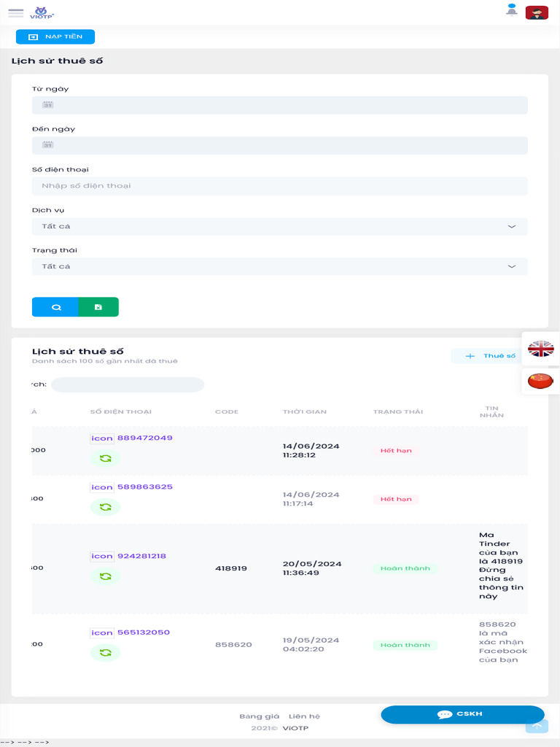Sort by the Thời gian column header
560x747 pixels.
(x=304, y=412)
